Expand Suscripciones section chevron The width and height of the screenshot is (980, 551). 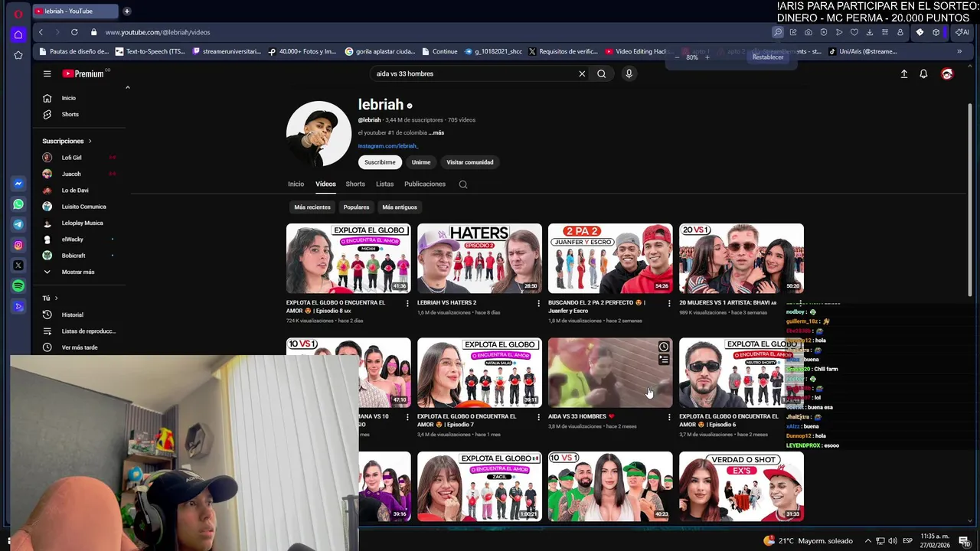click(x=90, y=141)
